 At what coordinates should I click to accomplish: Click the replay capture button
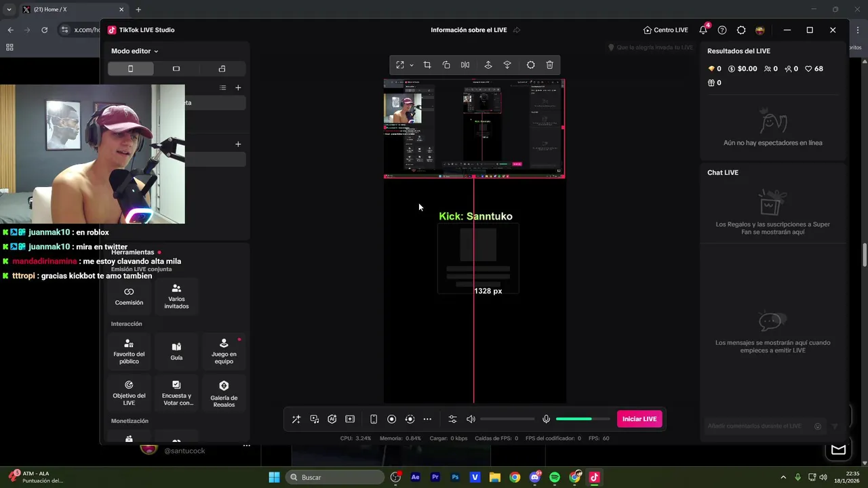pyautogui.click(x=410, y=419)
